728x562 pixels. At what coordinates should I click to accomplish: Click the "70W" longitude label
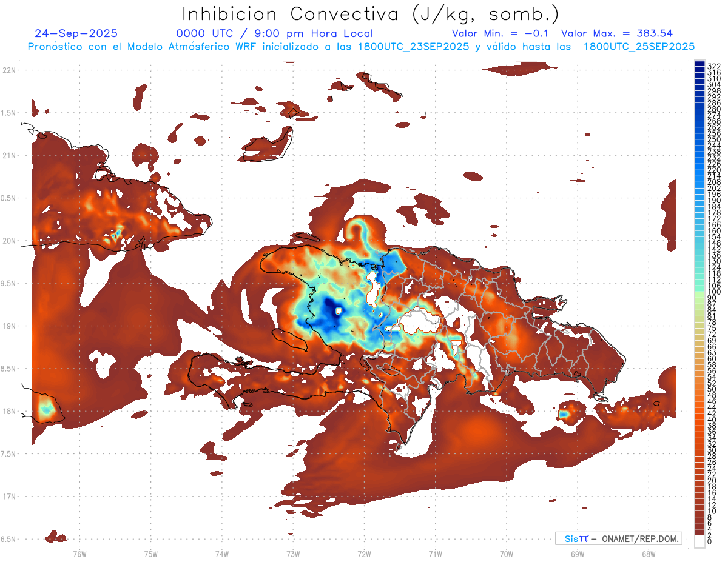(x=507, y=554)
